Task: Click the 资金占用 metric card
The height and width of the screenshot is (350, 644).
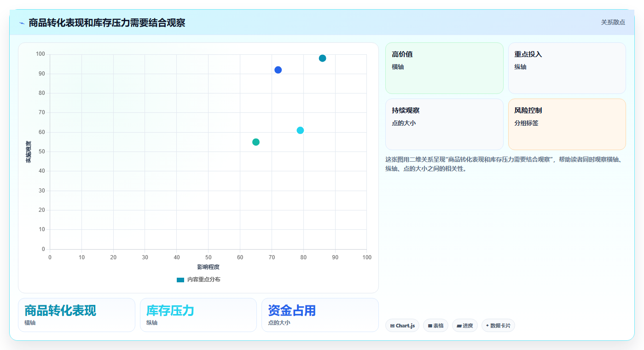Action: (320, 315)
